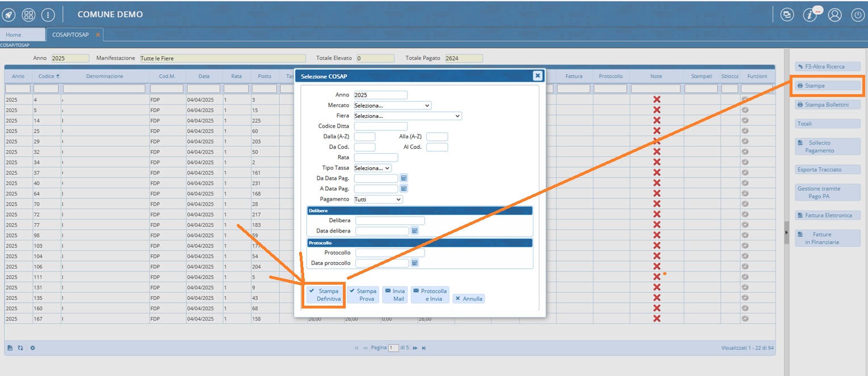The width and height of the screenshot is (868, 376).
Task: Expand the Fiera dropdown
Action: (407, 116)
